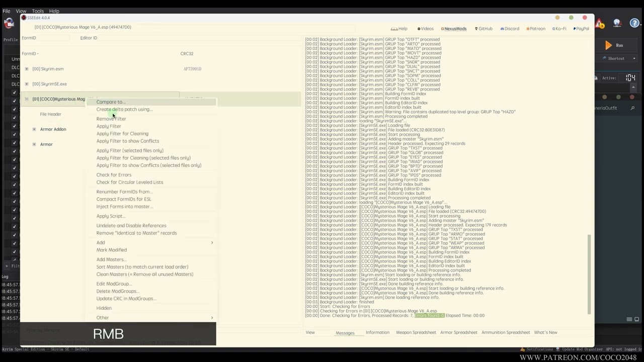Viewport: 644px width, 362px height.
Task: Select the File Header record
Action: 51,114
